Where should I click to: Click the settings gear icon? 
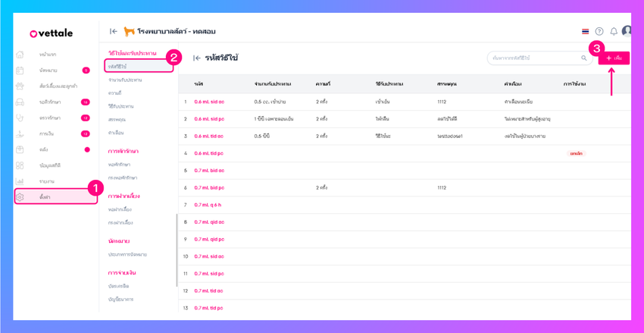[x=20, y=197]
